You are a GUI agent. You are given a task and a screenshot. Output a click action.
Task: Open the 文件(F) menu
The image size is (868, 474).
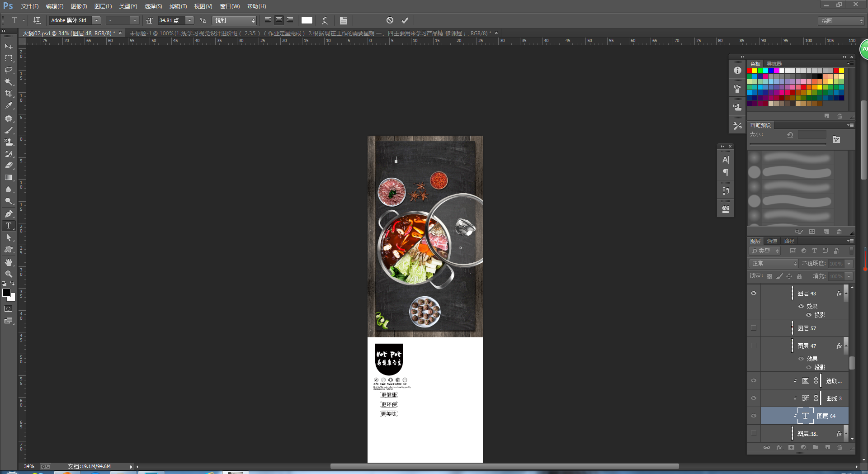[x=30, y=6]
